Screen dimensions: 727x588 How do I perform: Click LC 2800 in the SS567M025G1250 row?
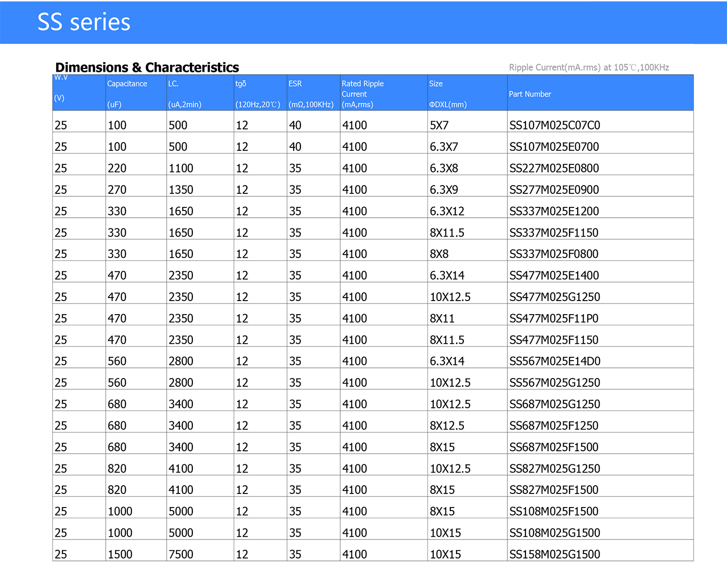pos(181,382)
